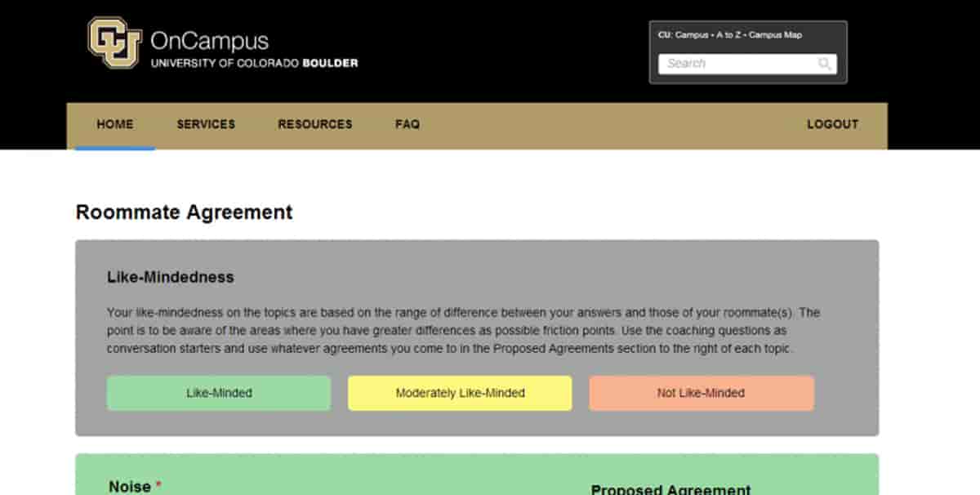Open the A to Z link
Viewport: 980px width, 495px height.
click(728, 35)
